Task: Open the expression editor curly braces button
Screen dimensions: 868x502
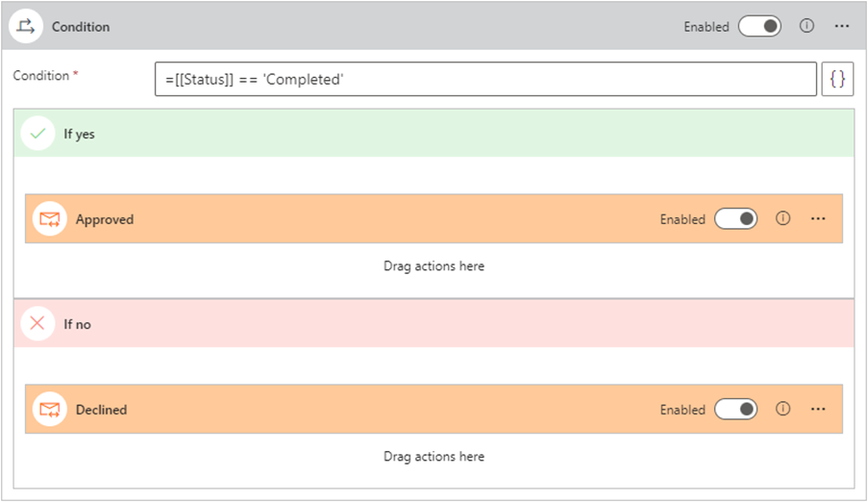Action: (837, 80)
